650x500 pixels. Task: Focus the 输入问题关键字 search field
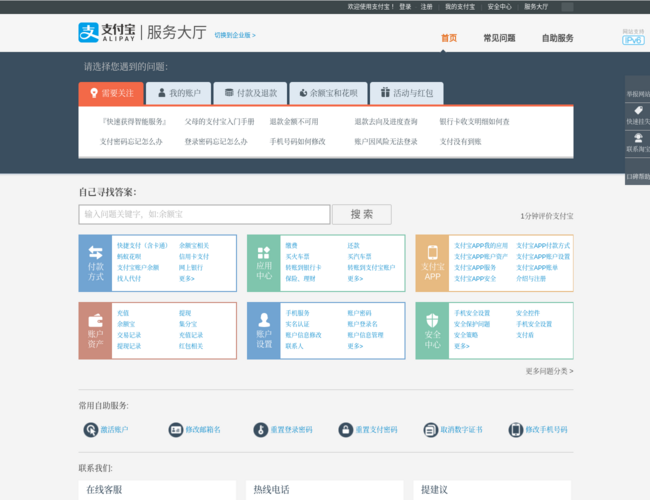coord(204,214)
